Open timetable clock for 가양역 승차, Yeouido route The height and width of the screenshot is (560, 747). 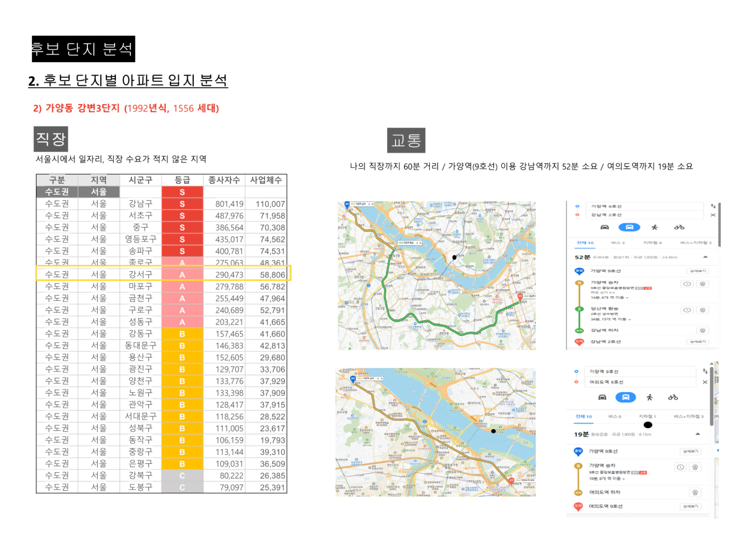coord(680,467)
